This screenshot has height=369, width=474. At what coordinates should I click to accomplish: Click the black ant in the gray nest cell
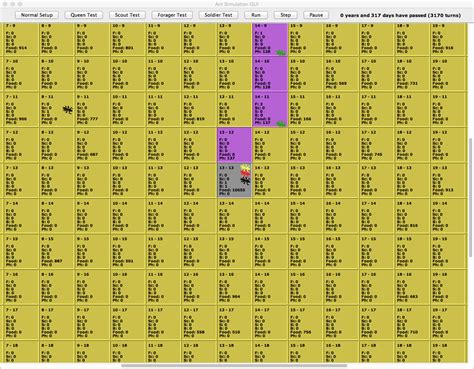click(245, 181)
